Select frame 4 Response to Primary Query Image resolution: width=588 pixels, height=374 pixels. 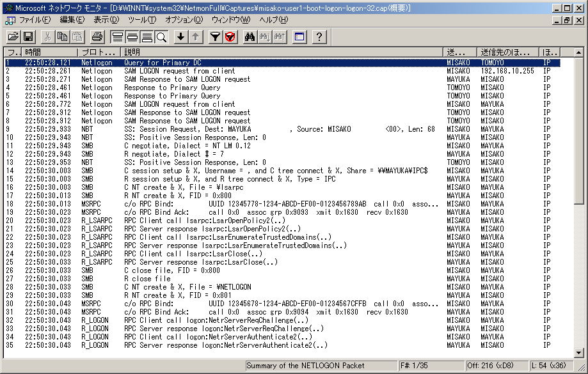pyautogui.click(x=282, y=88)
